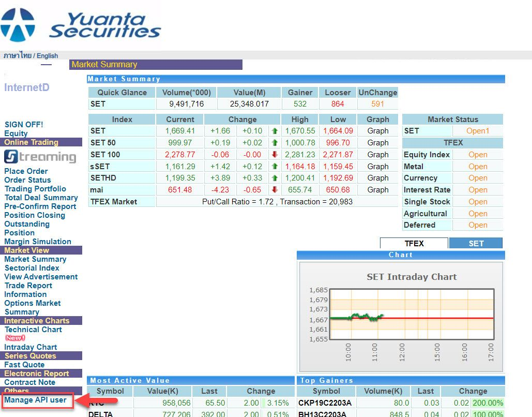Open Graph for SET 50 index
Screen dimensions: 532x417
[x=377, y=143]
